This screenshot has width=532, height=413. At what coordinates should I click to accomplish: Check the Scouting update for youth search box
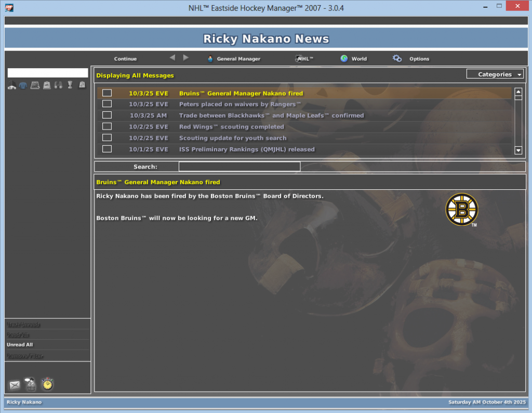(107, 137)
